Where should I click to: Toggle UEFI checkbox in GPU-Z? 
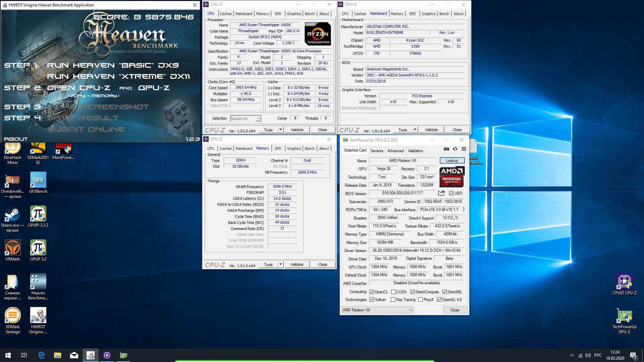coord(451,193)
